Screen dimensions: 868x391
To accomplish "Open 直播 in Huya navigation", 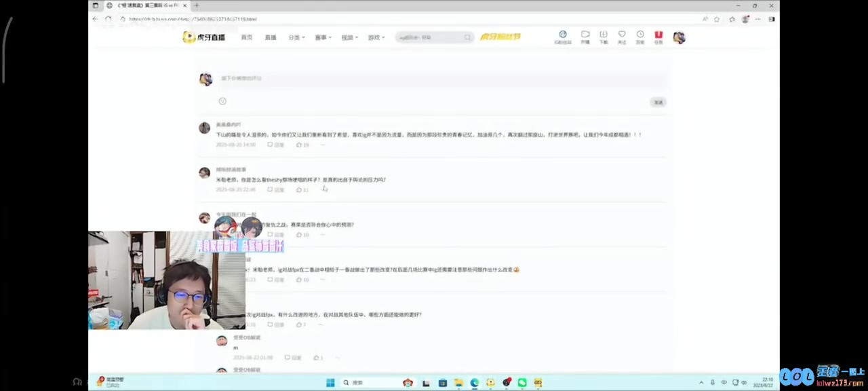I will 271,37.
